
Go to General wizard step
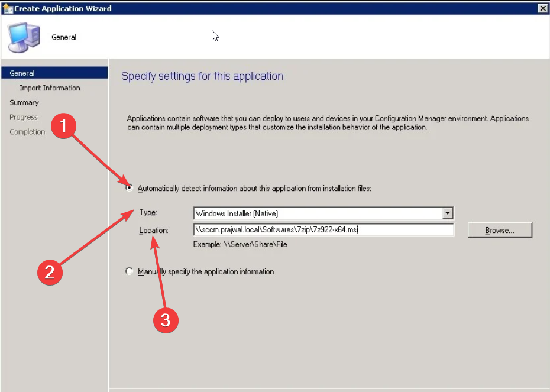point(55,73)
